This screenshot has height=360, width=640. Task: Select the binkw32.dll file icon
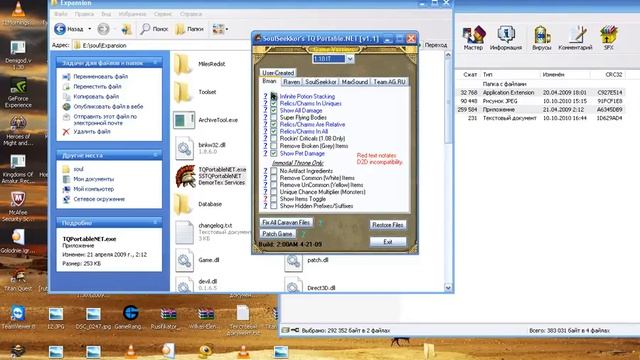[x=184, y=148]
